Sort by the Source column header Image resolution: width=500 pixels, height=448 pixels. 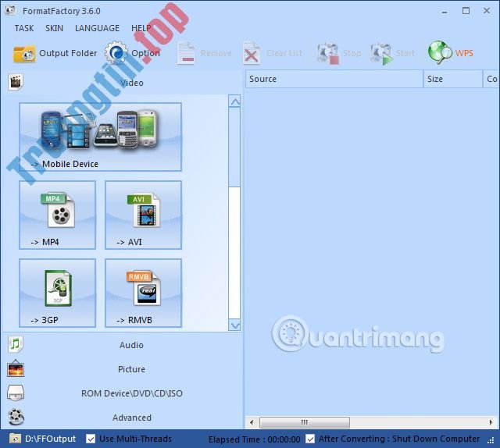coord(334,79)
